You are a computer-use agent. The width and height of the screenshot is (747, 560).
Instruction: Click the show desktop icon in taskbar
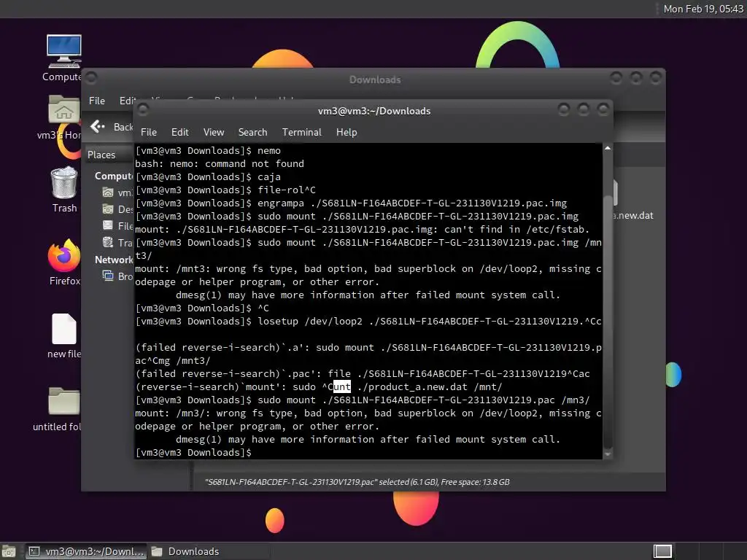click(x=9, y=551)
